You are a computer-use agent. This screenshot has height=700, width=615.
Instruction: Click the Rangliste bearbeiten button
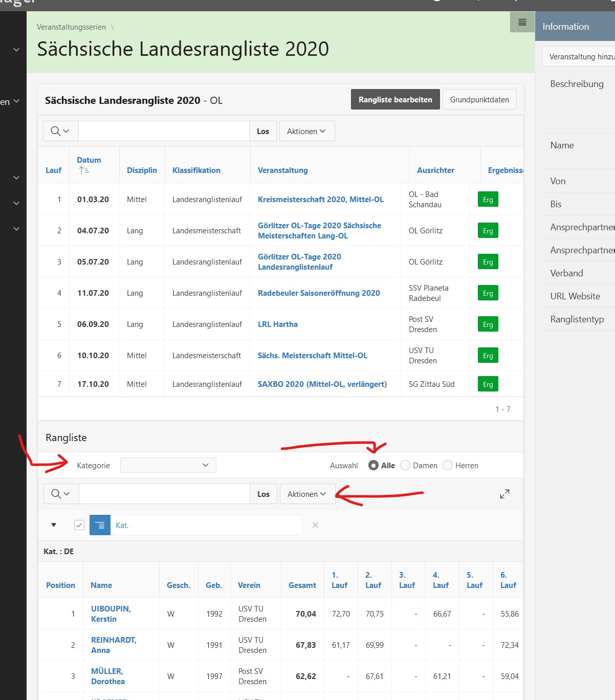pyautogui.click(x=396, y=100)
